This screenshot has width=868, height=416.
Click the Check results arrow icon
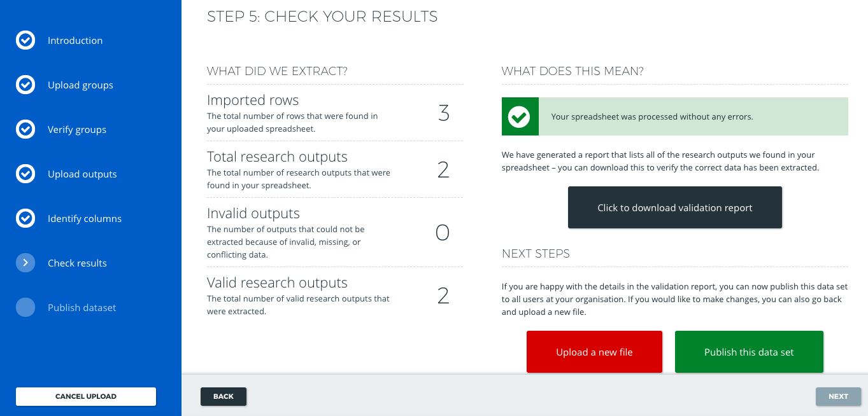coord(25,263)
